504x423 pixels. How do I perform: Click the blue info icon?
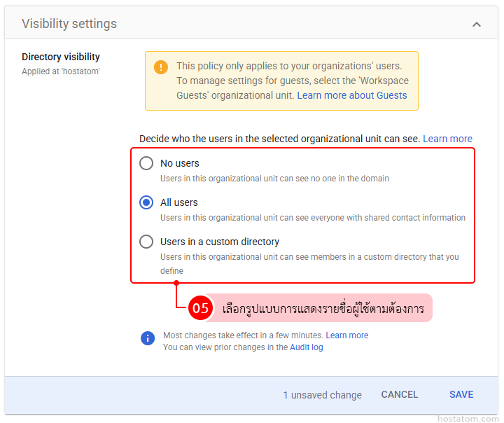point(148,338)
